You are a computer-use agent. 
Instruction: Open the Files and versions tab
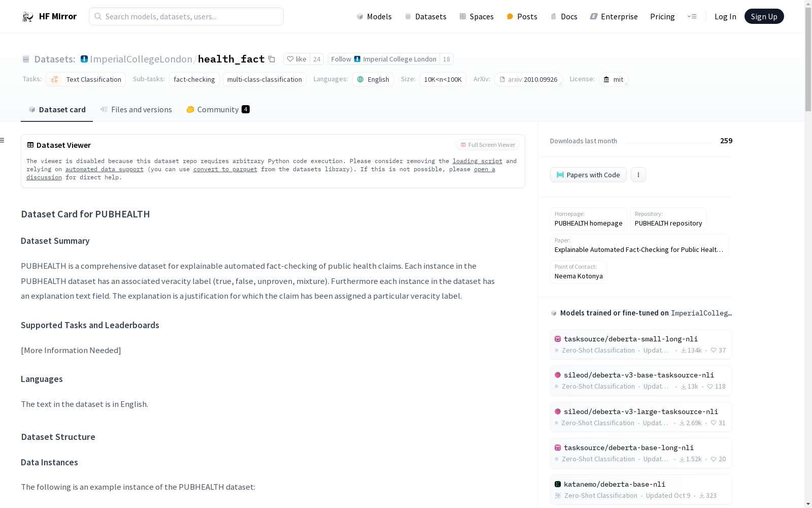136,110
